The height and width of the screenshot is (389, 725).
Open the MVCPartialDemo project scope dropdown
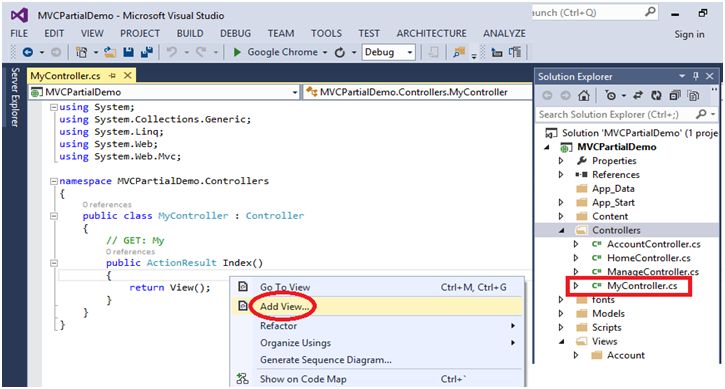pos(295,93)
